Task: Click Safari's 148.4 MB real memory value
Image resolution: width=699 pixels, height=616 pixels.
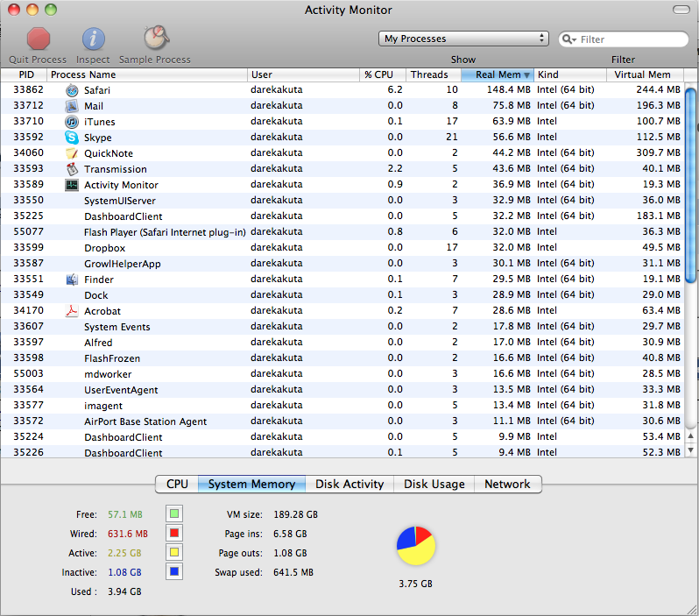Action: tap(509, 89)
